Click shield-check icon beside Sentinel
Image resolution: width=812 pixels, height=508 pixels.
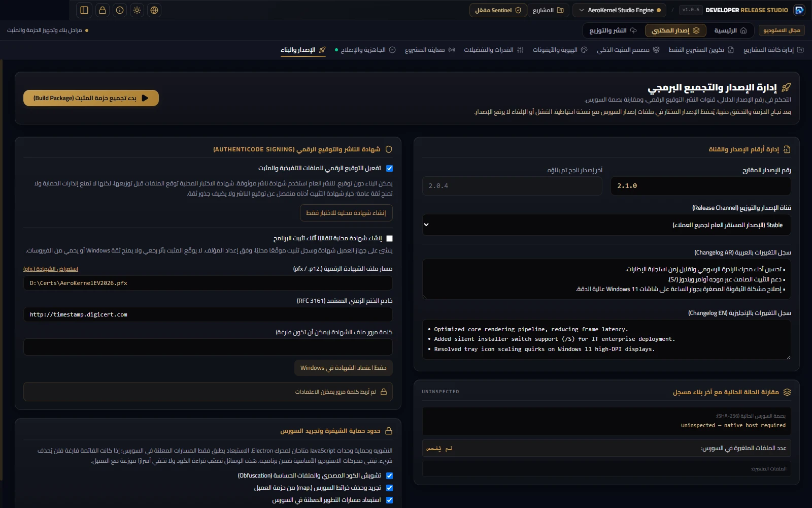click(x=518, y=10)
